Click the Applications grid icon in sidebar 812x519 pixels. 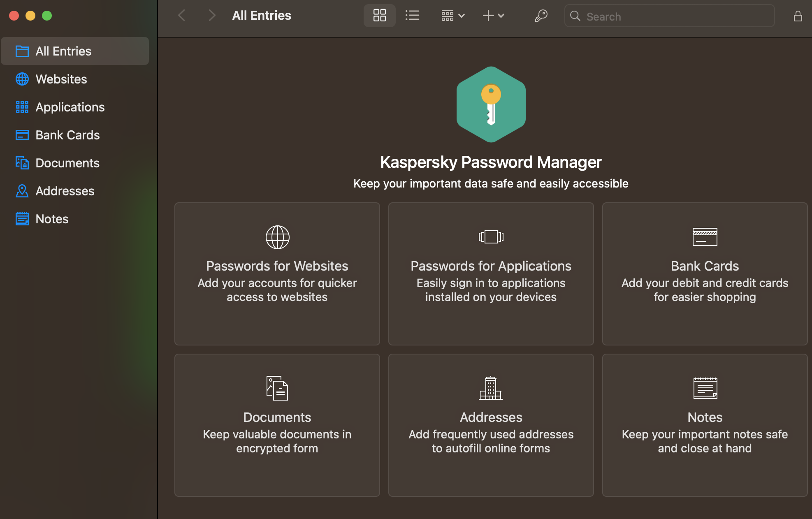[x=22, y=107]
